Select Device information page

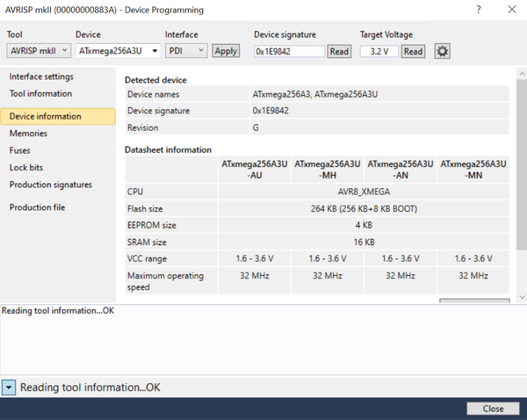pyautogui.click(x=58, y=116)
